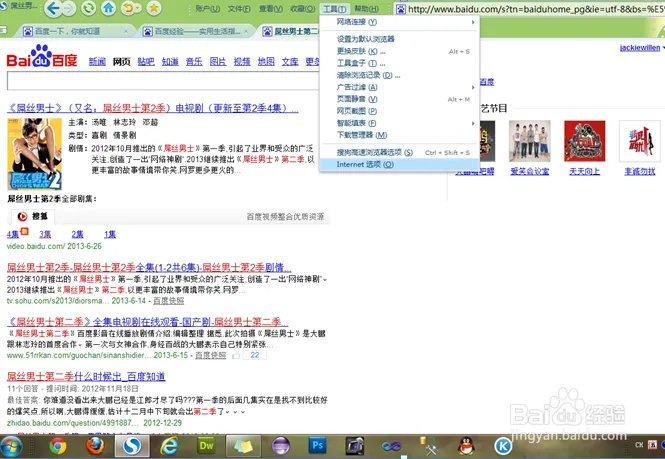This screenshot has width=665, height=459.
Task: Switch to the 百度经验 tab
Action: (197, 31)
